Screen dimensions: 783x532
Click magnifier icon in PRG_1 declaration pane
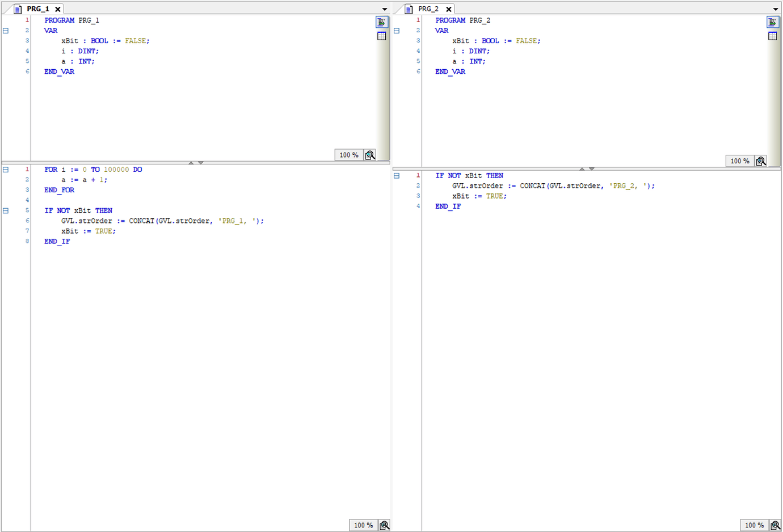pos(370,155)
